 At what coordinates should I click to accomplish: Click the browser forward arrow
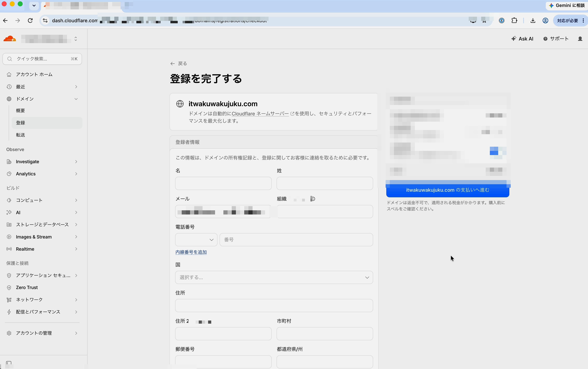[x=18, y=21]
